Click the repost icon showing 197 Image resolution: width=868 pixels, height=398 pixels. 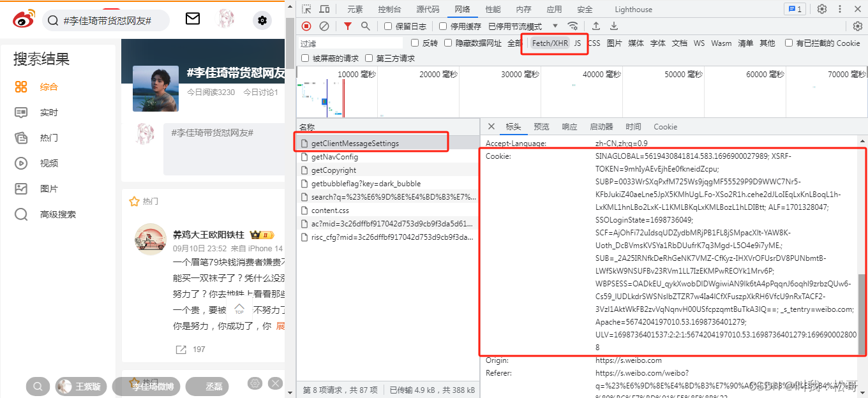click(x=181, y=350)
